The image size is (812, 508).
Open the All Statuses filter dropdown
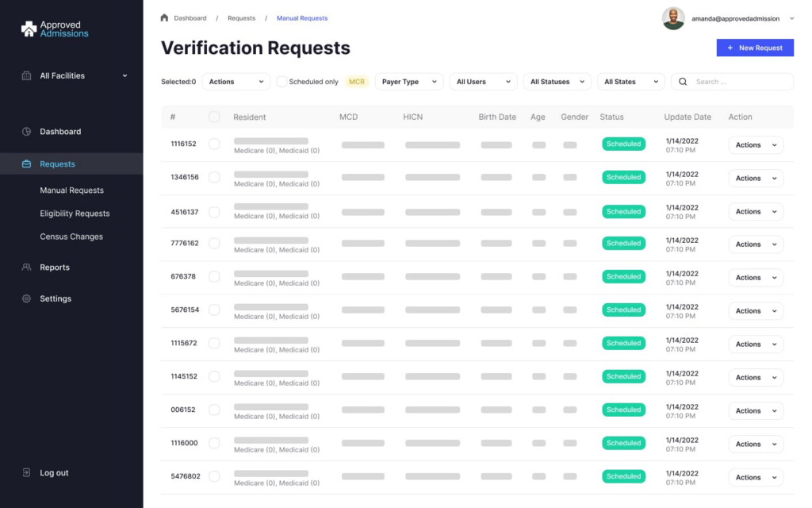tap(557, 82)
